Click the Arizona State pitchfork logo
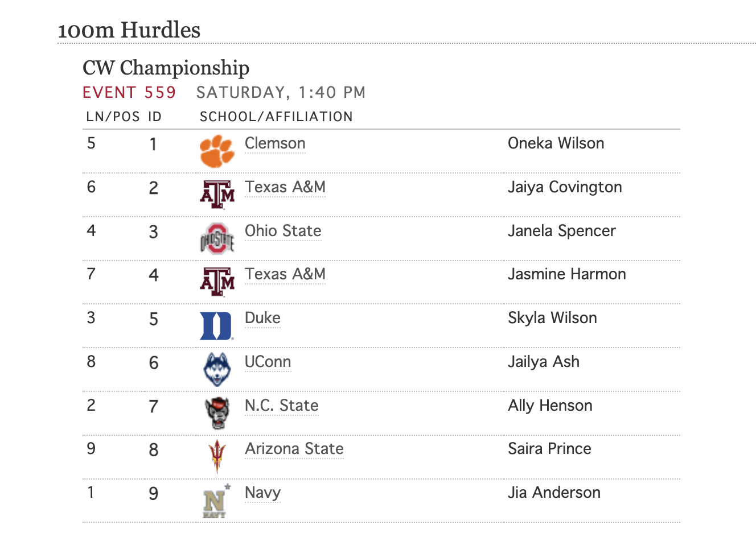Screen dimensions: 756x545 coord(217,456)
